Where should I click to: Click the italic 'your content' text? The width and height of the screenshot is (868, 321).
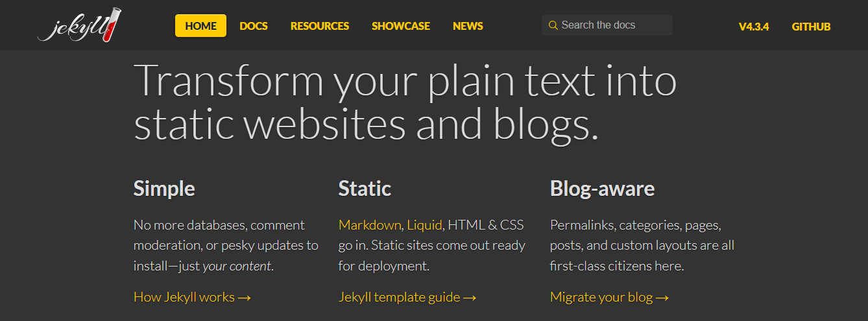click(237, 266)
